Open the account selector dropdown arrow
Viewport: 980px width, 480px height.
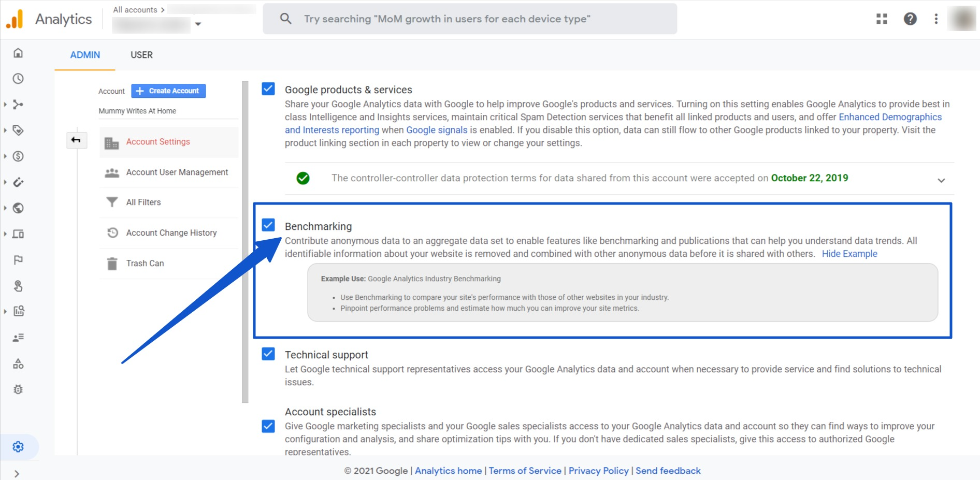point(198,24)
